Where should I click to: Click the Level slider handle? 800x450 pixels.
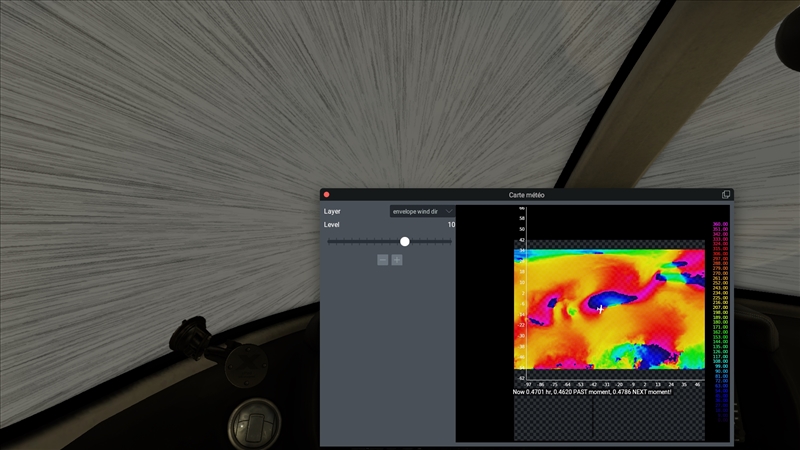[405, 241]
